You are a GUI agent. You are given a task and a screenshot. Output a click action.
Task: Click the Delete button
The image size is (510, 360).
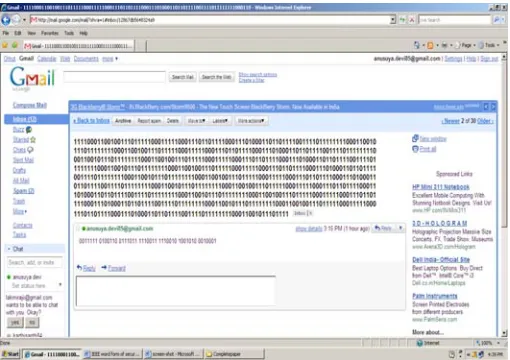tap(173, 121)
